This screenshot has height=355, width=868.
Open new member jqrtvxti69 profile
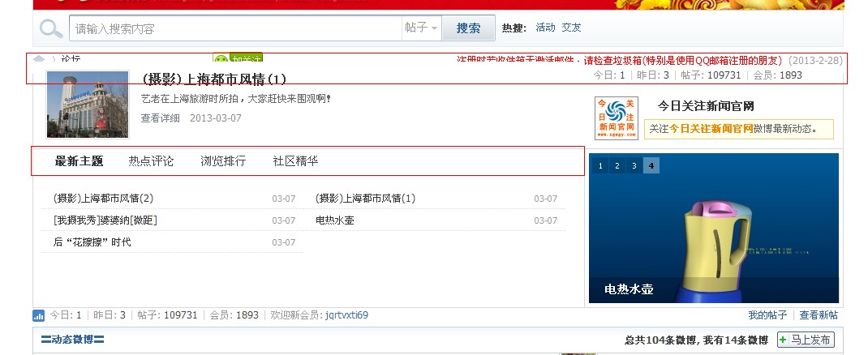click(346, 315)
